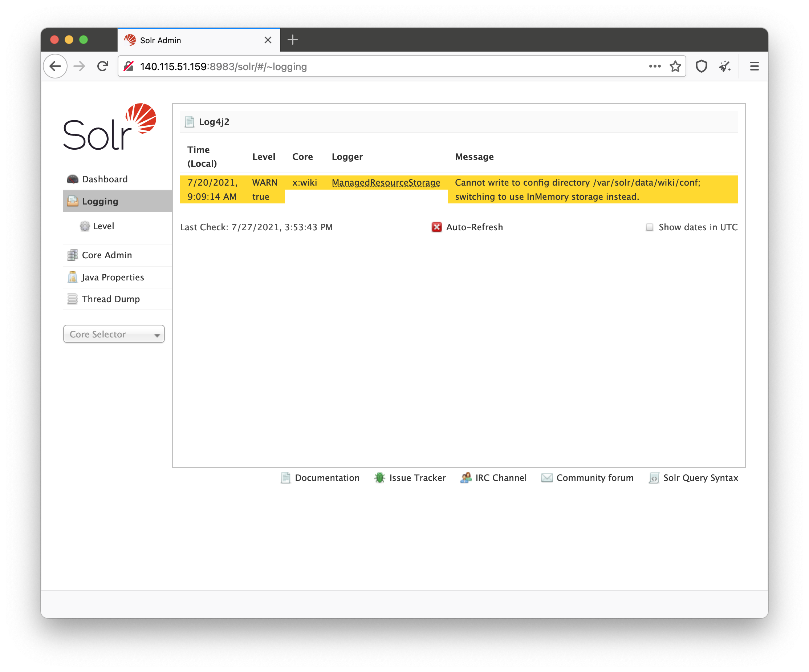Click the Time (Local) column header

(x=202, y=157)
